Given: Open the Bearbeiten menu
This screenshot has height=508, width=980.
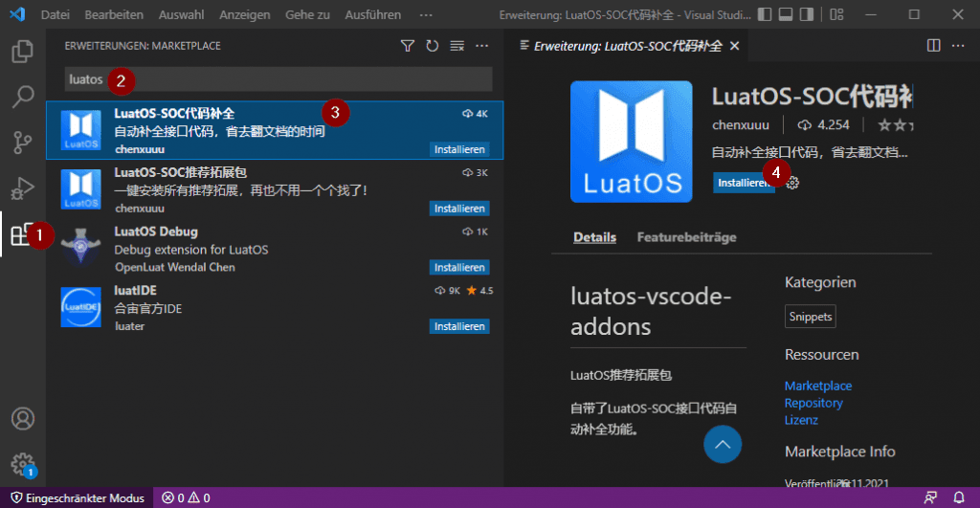Looking at the screenshot, I should pos(114,15).
